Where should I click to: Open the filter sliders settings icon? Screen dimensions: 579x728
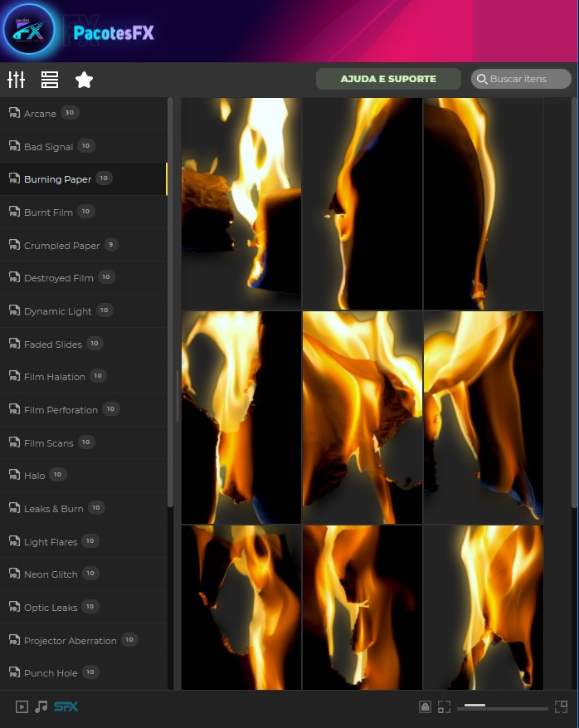[16, 80]
